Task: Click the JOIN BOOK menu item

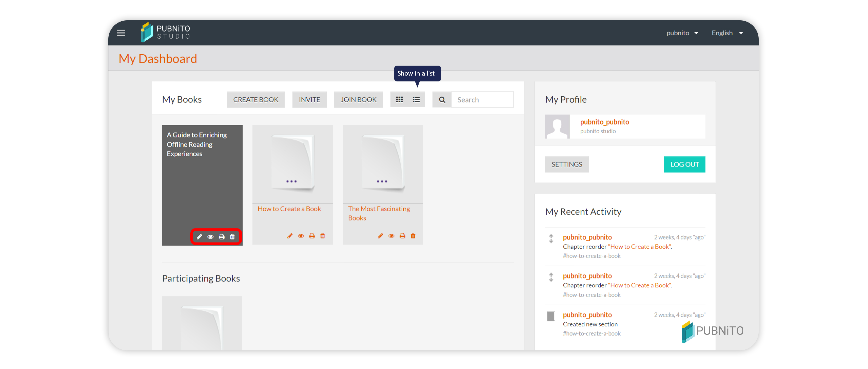Action: click(x=358, y=100)
